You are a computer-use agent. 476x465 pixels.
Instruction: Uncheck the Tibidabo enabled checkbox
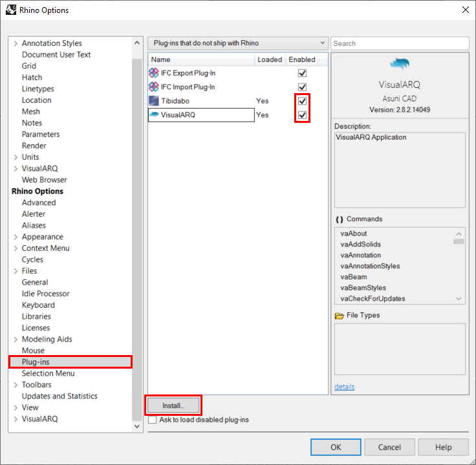(302, 101)
